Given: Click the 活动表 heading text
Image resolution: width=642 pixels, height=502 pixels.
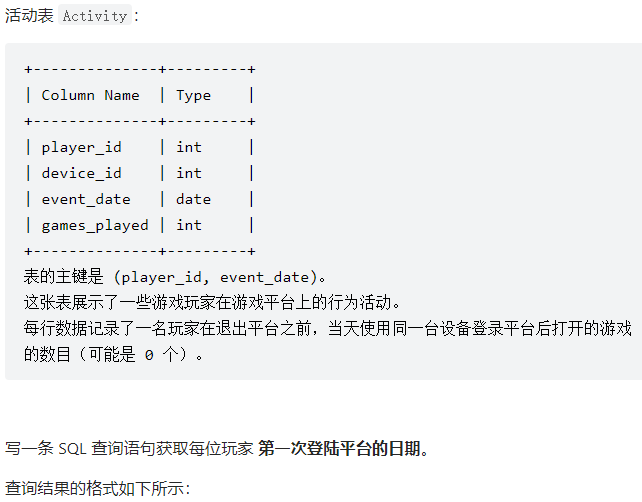Looking at the screenshot, I should [29, 16].
